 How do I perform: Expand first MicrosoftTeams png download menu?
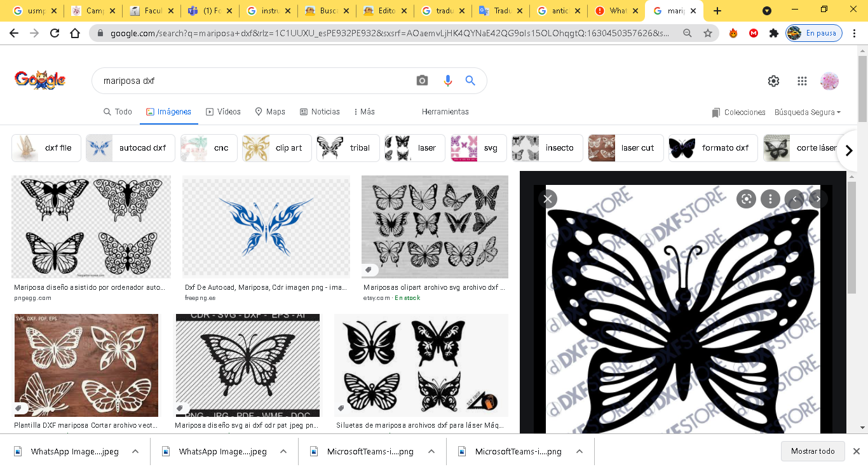click(431, 451)
